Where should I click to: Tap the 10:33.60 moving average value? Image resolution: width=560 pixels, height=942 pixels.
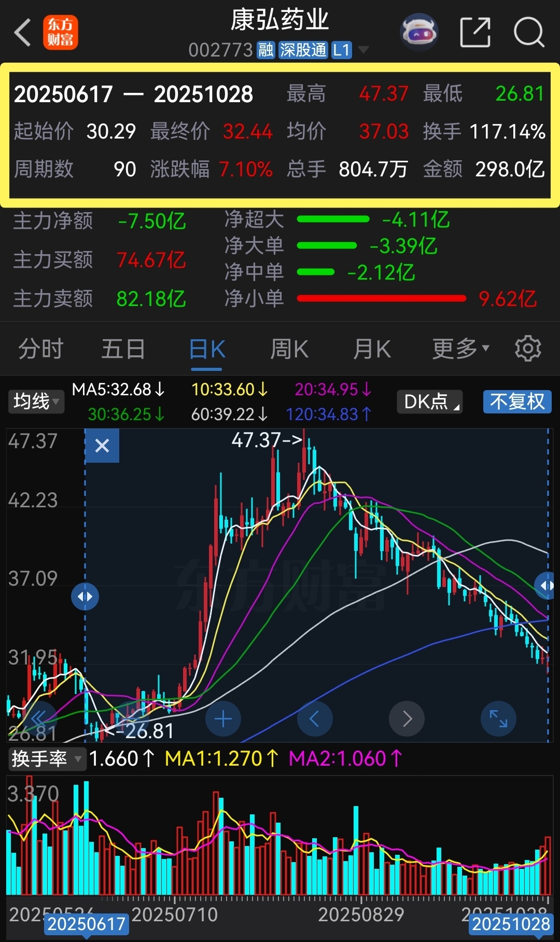pyautogui.click(x=230, y=389)
